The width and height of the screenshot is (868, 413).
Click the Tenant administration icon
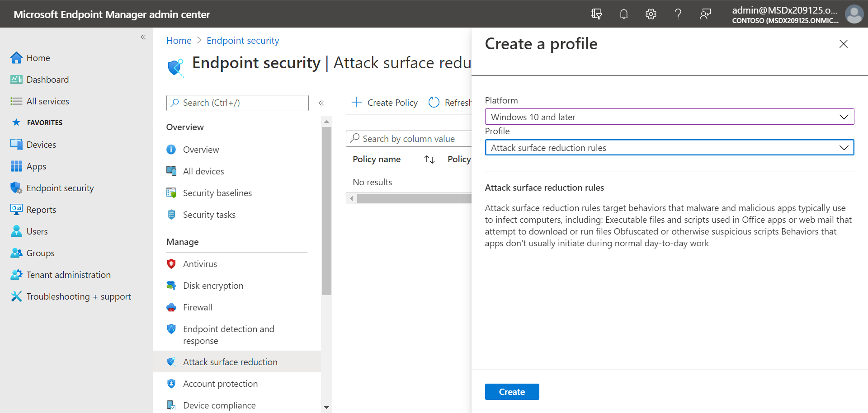pos(16,275)
